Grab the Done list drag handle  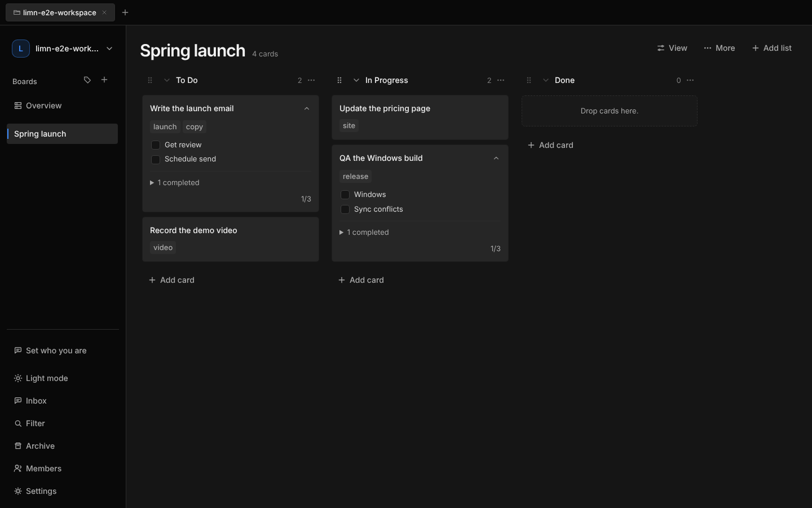click(529, 80)
